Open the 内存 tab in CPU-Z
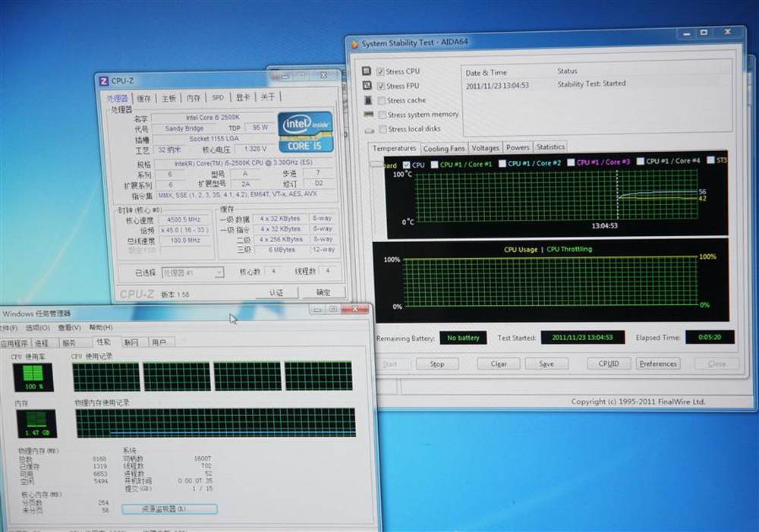 (x=193, y=98)
